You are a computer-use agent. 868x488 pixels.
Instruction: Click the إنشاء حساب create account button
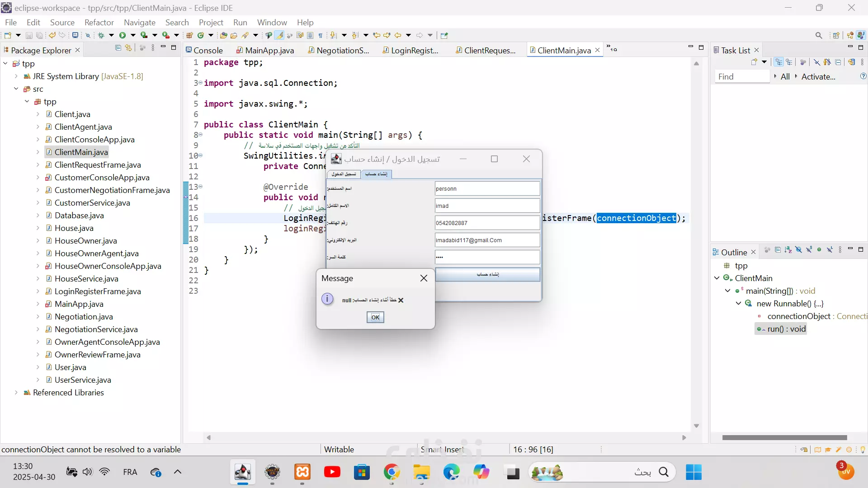tap(487, 274)
